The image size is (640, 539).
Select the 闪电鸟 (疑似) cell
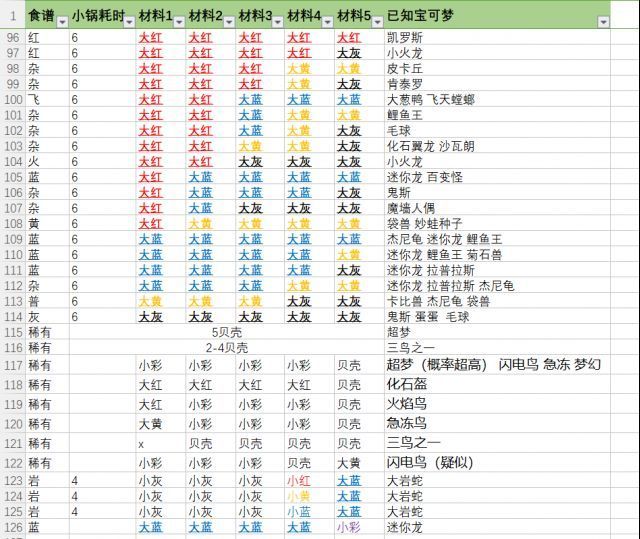click(497, 463)
